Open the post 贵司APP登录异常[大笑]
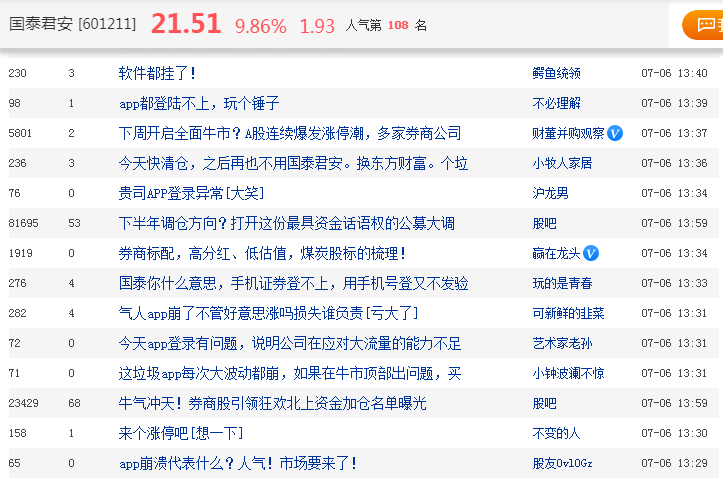The image size is (723, 481). (191, 193)
